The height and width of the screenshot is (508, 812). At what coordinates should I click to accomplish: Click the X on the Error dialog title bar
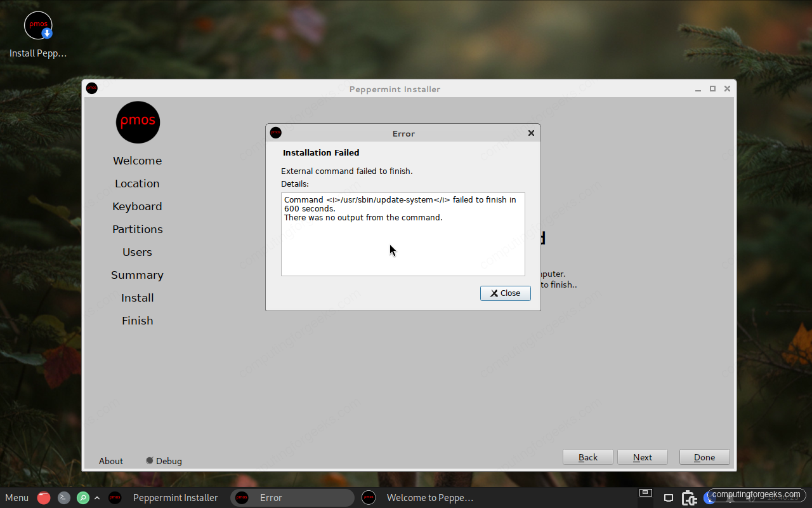click(x=531, y=133)
